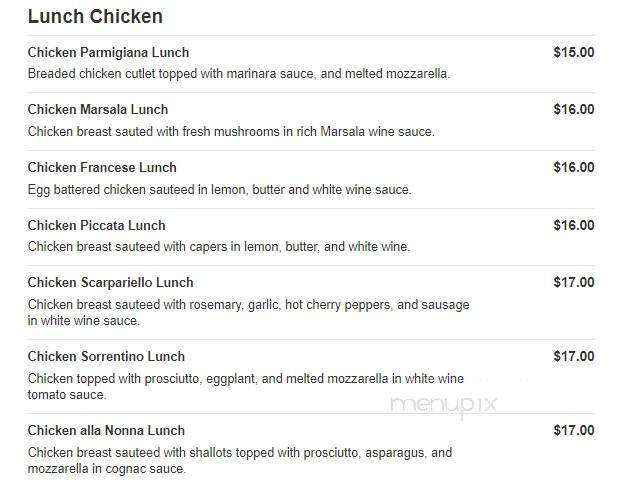Open the Chicken Scarpariello Lunch item
The height and width of the screenshot is (487, 623).
[x=111, y=283]
